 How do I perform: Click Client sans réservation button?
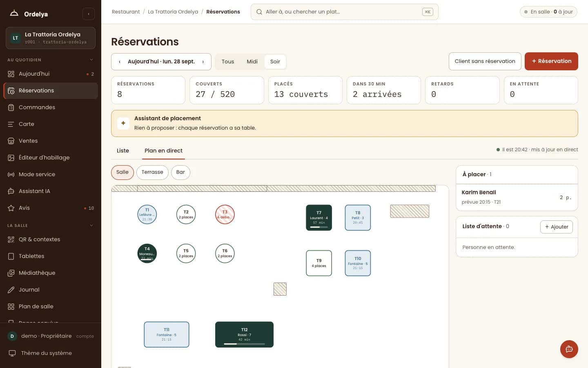click(485, 61)
